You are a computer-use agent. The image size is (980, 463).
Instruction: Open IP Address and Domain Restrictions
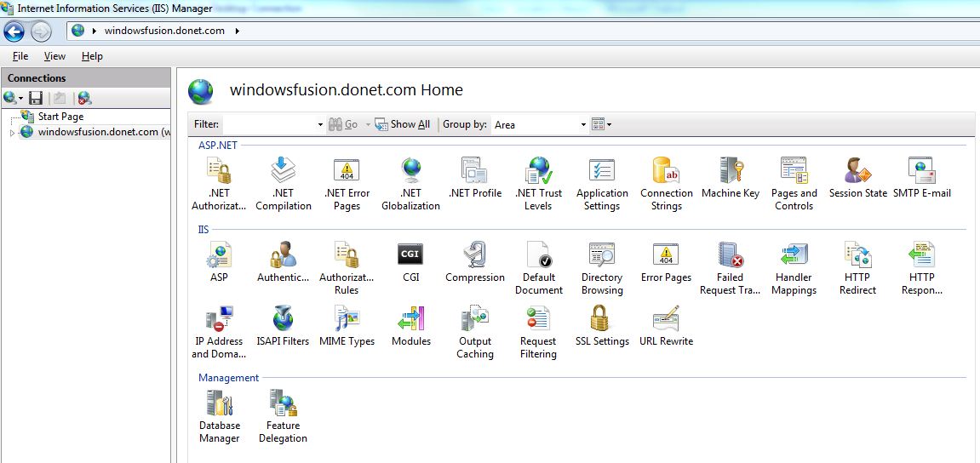pos(219,332)
